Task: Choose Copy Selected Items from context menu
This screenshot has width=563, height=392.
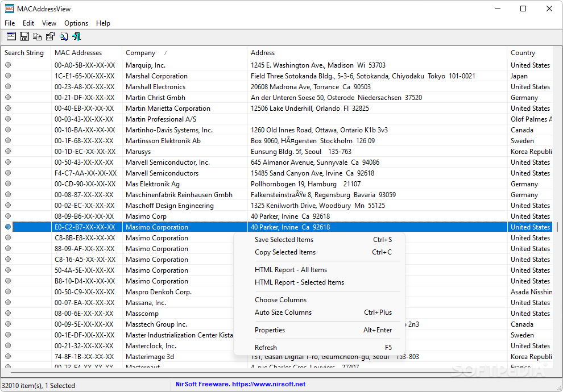Action: [319, 252]
